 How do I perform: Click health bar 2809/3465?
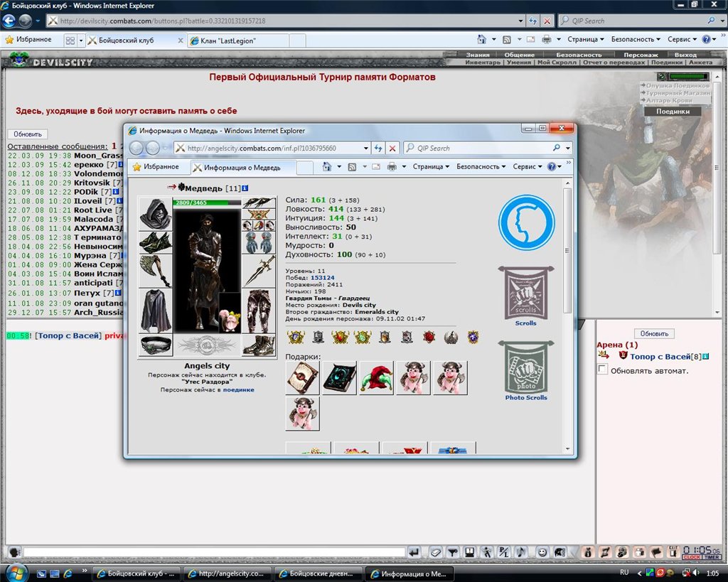(x=207, y=203)
